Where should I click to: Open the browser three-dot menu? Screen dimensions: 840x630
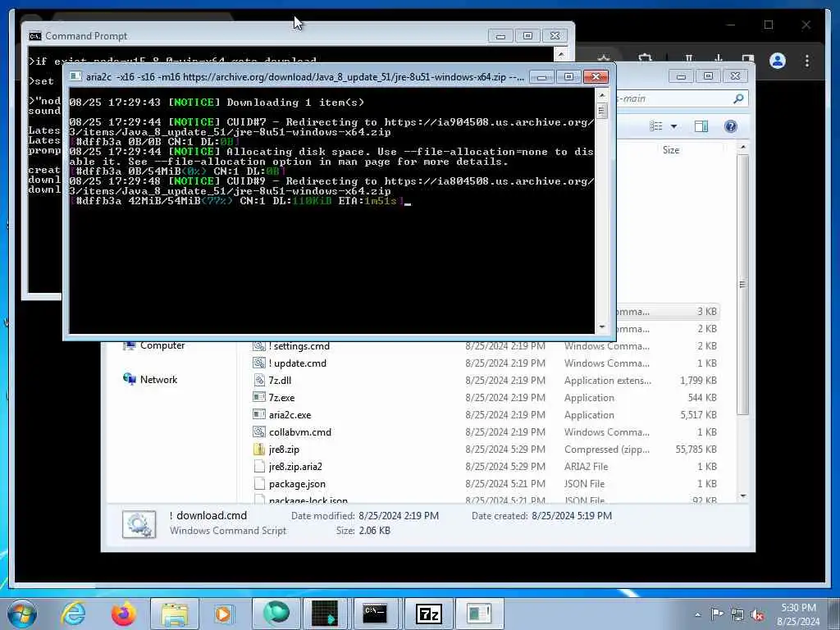[x=807, y=61]
